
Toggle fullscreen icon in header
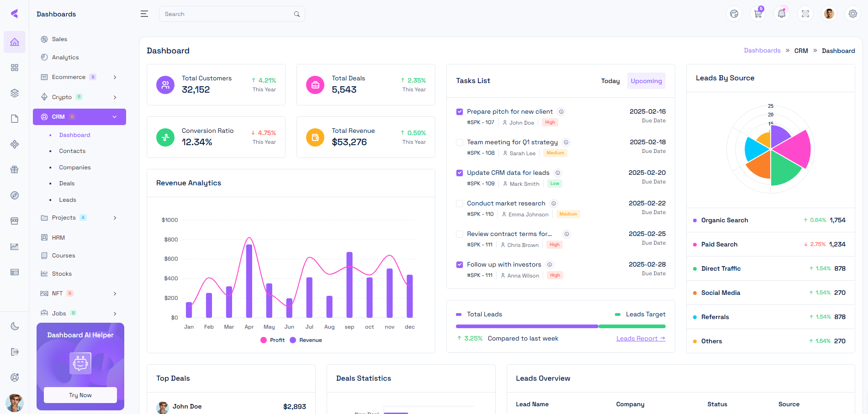[x=805, y=14]
